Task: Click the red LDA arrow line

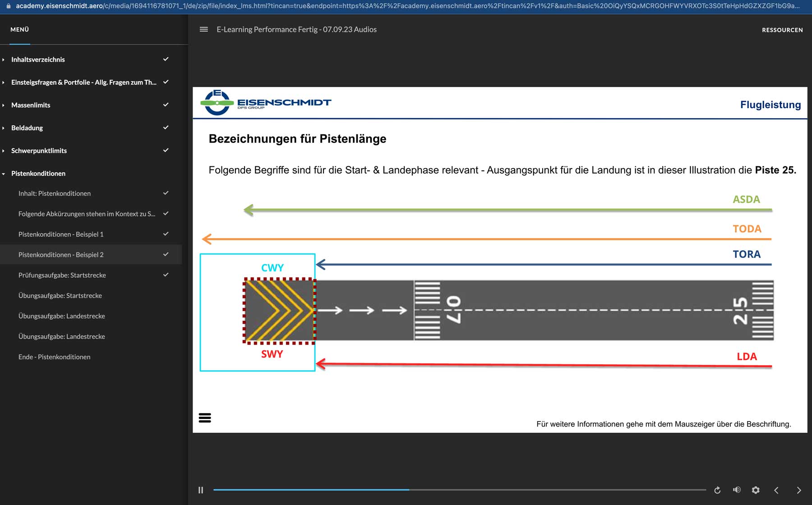Action: (544, 364)
